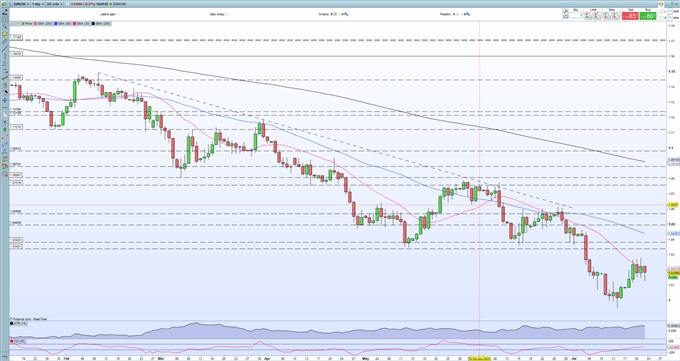Open the Orders list wrench icon
Image resolution: width=680 pixels, height=361 pixels.
pos(347,14)
